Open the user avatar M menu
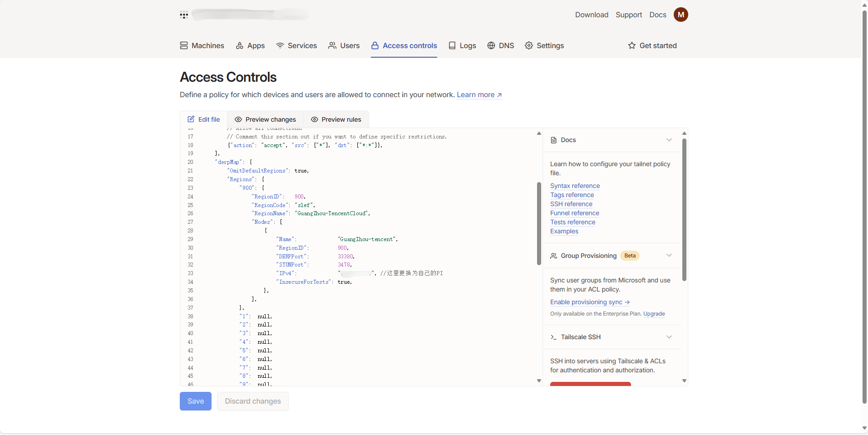 coord(681,15)
